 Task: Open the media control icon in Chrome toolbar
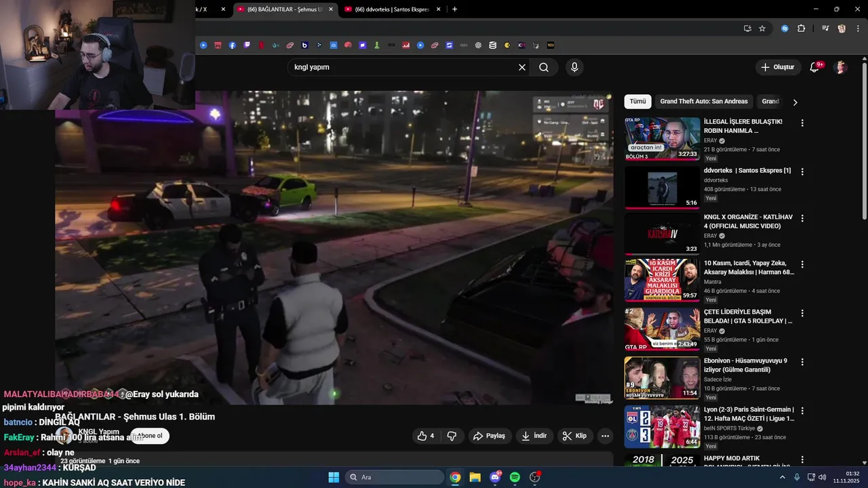tap(825, 28)
